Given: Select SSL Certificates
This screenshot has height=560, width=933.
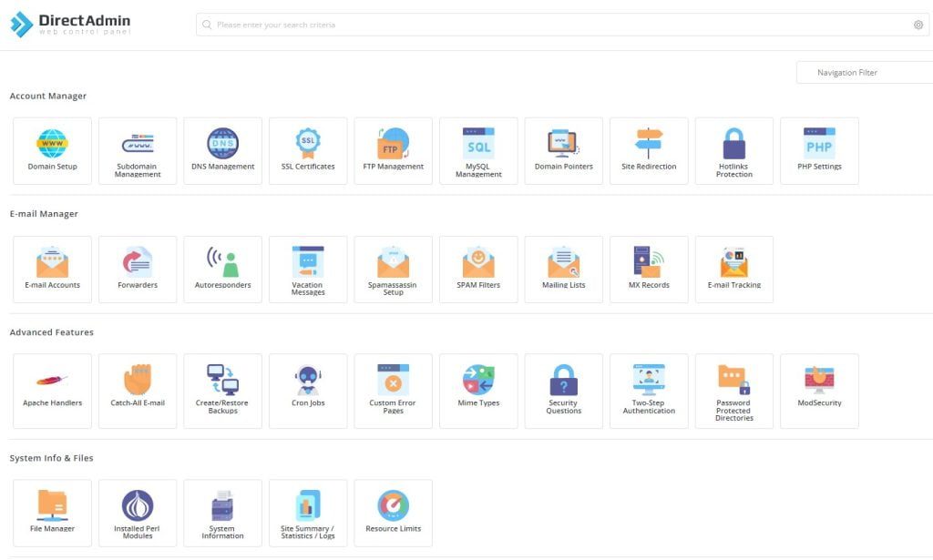Looking at the screenshot, I should [307, 149].
